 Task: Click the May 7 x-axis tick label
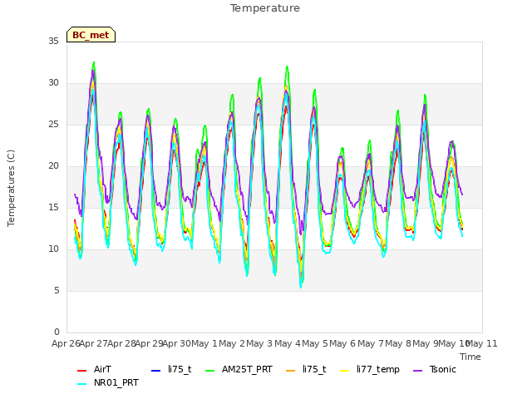pyautogui.click(x=371, y=343)
